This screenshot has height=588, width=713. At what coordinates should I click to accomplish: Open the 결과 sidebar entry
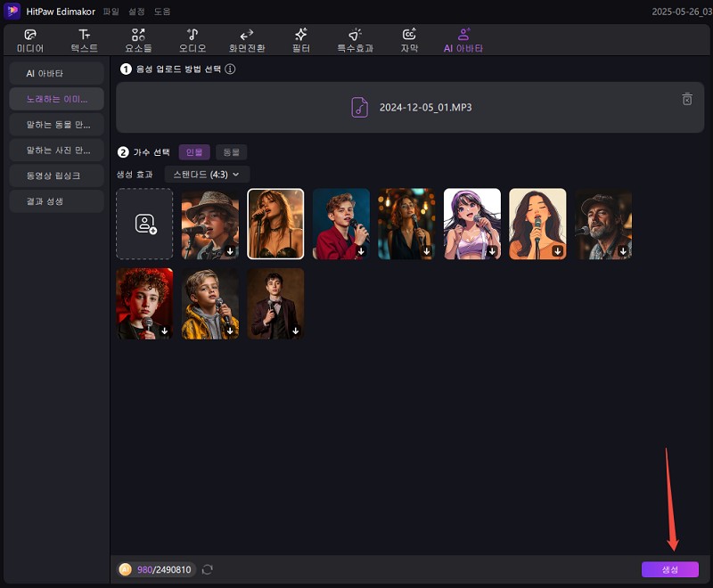pyautogui.click(x=56, y=201)
